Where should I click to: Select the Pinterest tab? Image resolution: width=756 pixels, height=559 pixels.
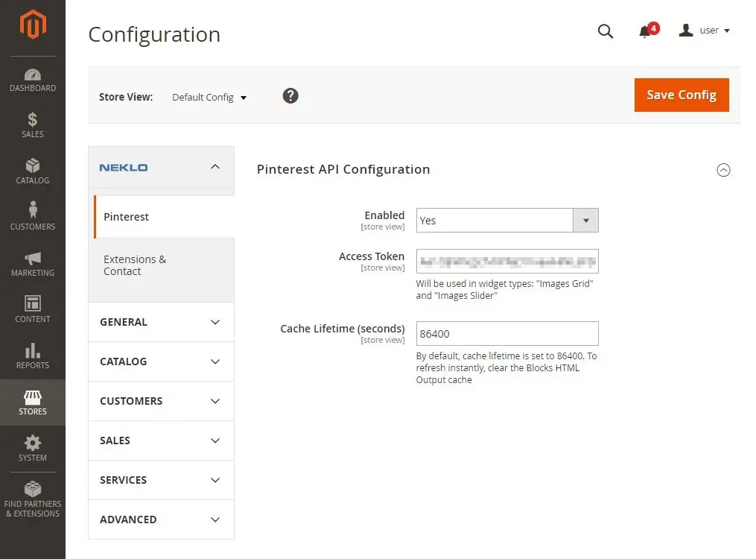(164, 217)
